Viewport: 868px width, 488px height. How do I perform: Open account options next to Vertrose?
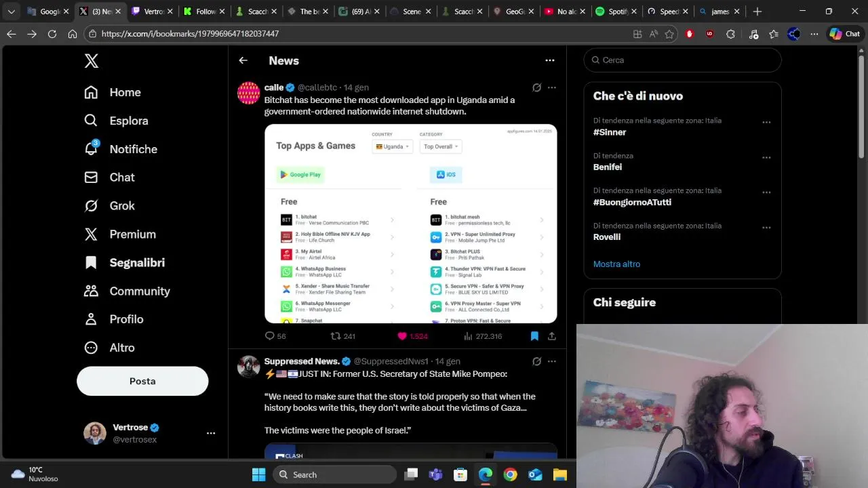point(211,433)
